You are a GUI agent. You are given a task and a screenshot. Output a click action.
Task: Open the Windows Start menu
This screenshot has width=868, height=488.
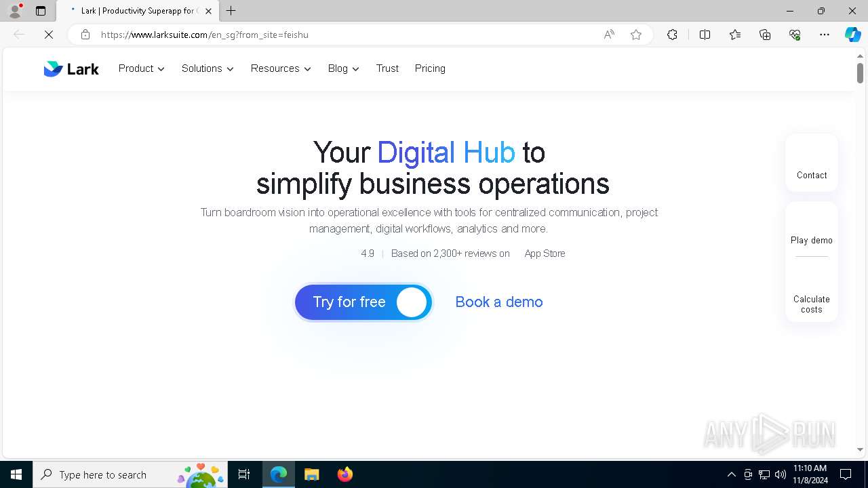pos(16,474)
